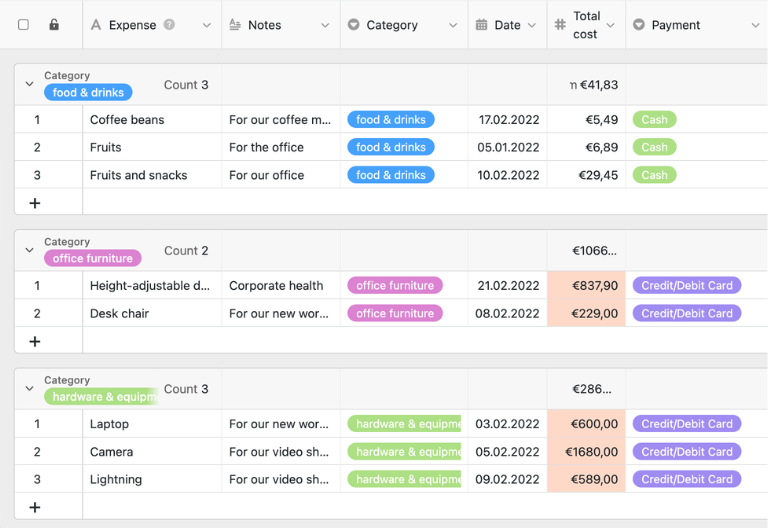
Task: Click the lock icon in header
Action: coord(54,25)
